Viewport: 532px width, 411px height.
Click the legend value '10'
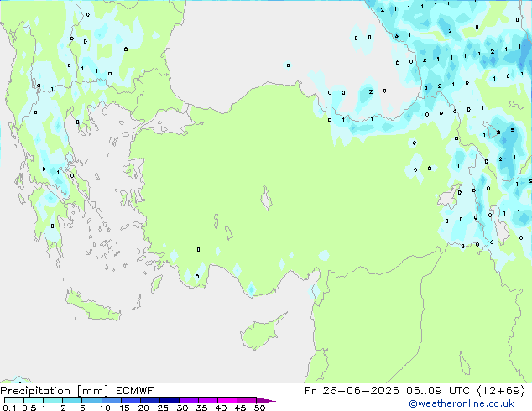point(105,408)
